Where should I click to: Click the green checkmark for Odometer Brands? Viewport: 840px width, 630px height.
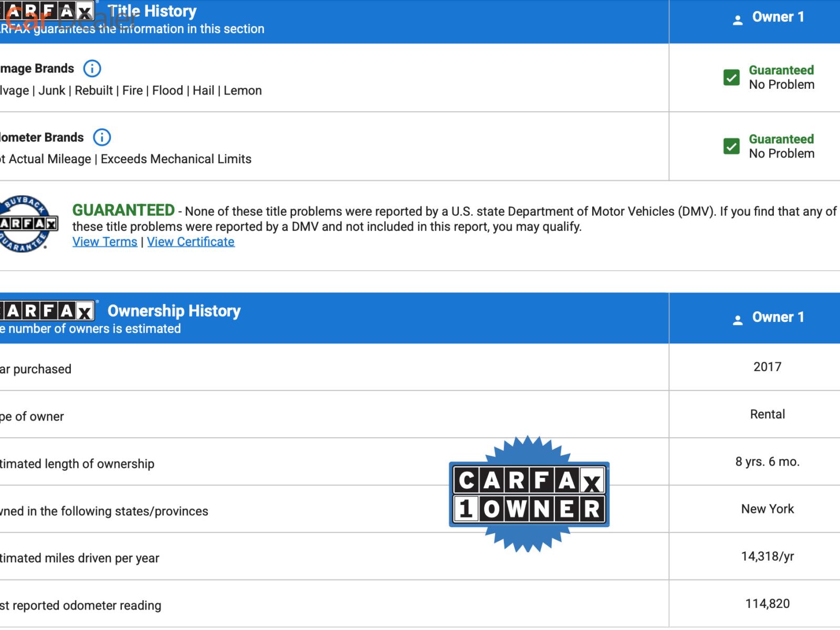click(x=731, y=146)
